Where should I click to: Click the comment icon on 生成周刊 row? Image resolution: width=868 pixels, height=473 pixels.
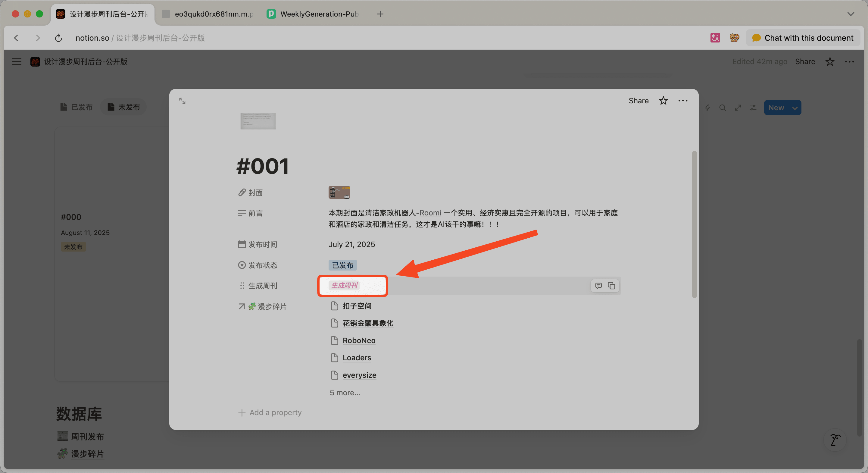[x=598, y=286]
